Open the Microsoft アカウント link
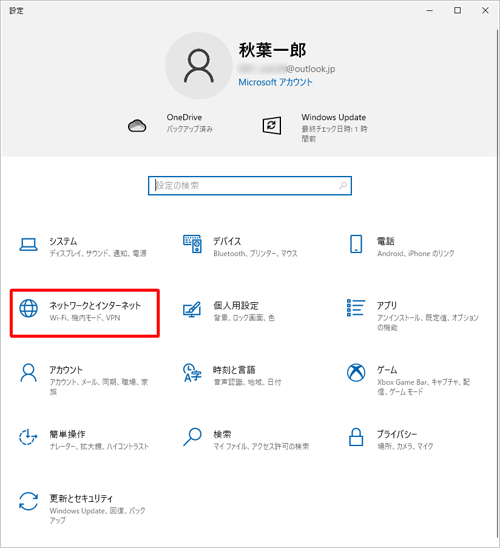The image size is (500, 548). (275, 82)
